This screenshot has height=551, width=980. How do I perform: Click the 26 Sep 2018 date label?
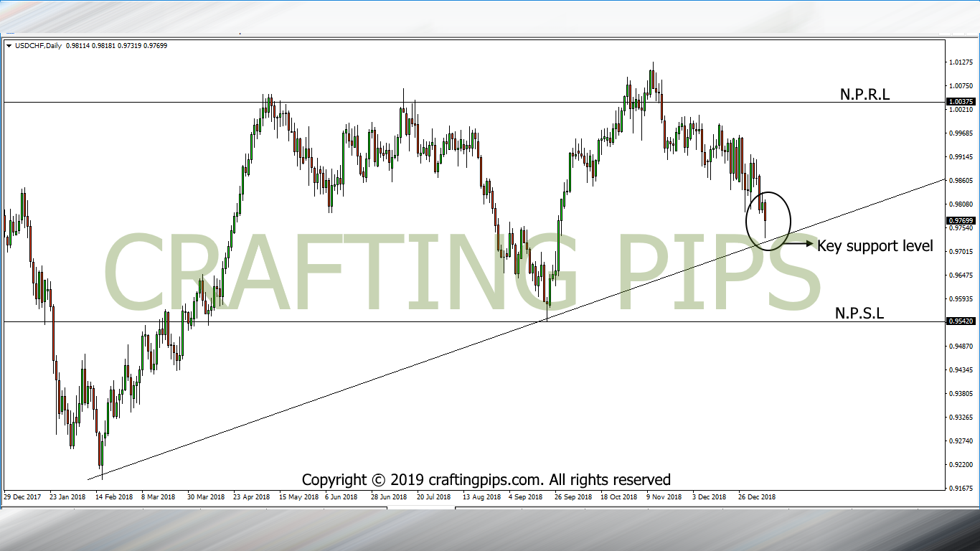click(573, 496)
